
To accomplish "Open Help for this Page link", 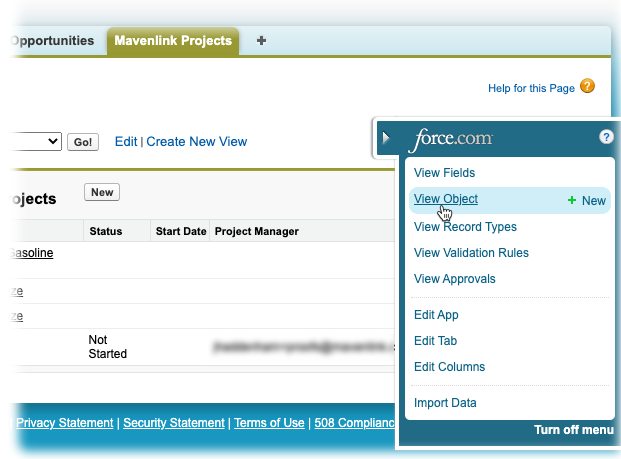I will 531,88.
